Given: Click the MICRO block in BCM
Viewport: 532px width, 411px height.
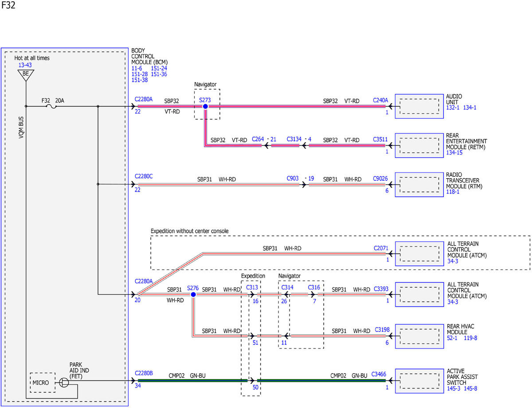Looking at the screenshot, I should coord(43,383).
